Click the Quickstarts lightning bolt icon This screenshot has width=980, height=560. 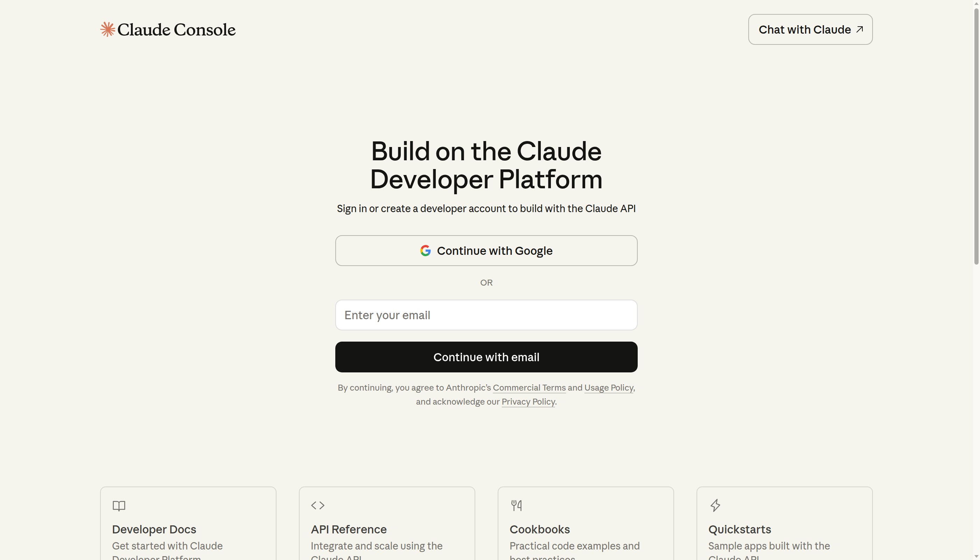tap(715, 505)
